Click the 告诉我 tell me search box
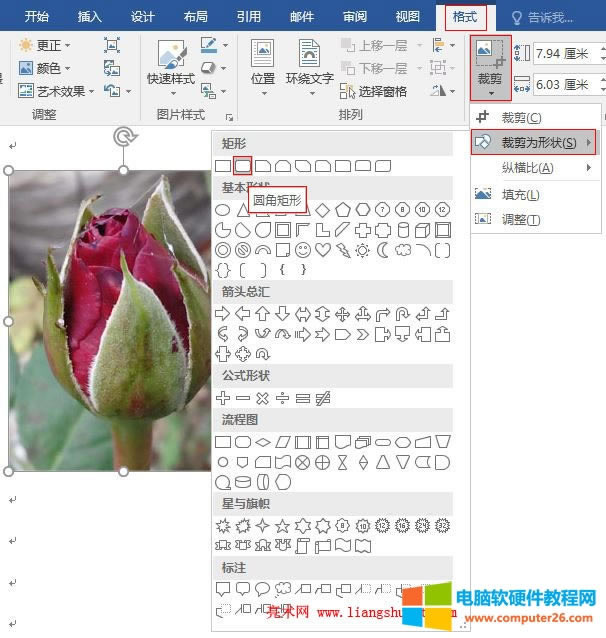Viewport: 606px width, 638px height. (x=542, y=17)
